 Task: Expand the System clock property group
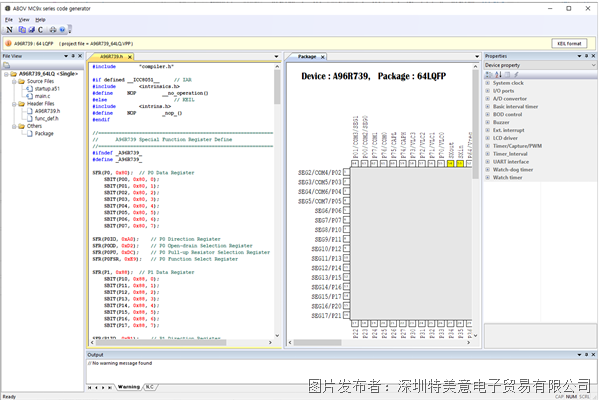(x=488, y=83)
